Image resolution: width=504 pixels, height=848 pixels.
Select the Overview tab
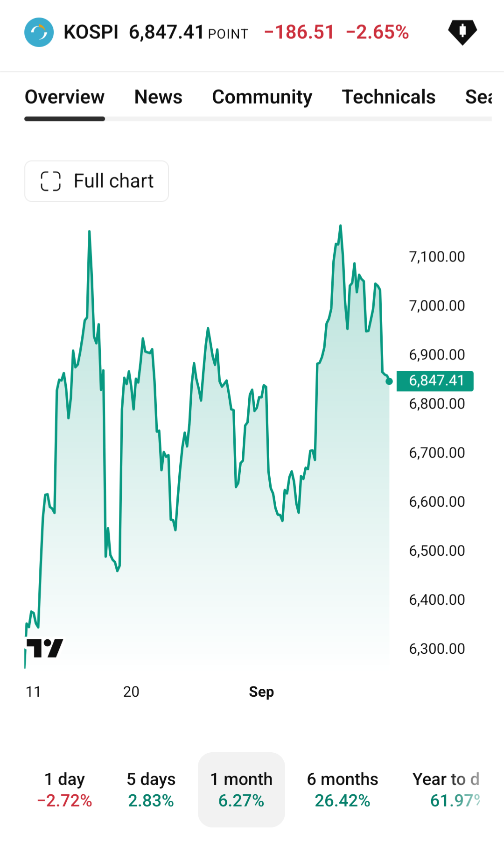tap(65, 97)
